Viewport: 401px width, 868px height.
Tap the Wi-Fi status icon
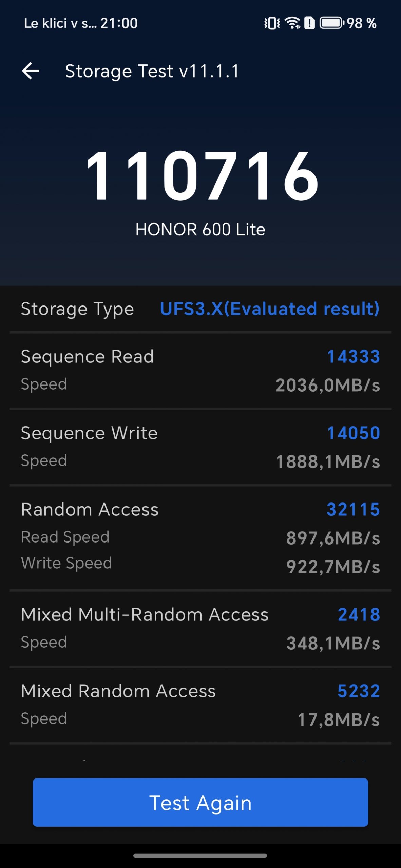[292, 23]
